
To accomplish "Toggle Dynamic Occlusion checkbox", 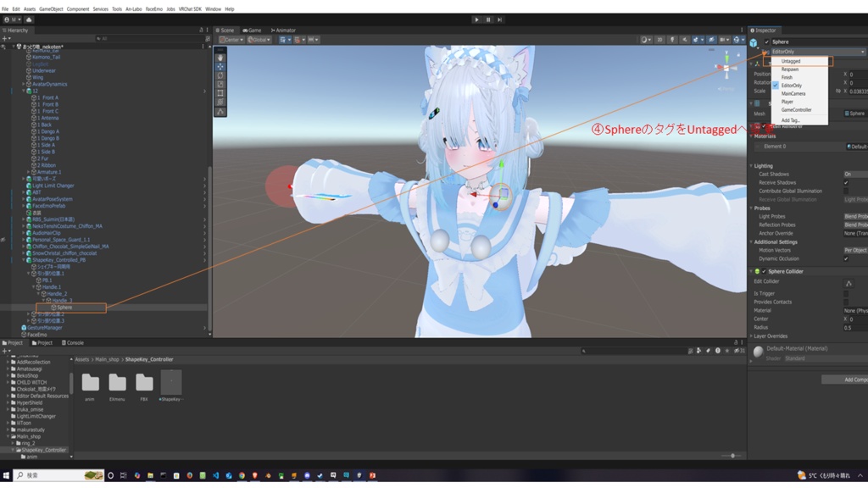I will [x=846, y=259].
